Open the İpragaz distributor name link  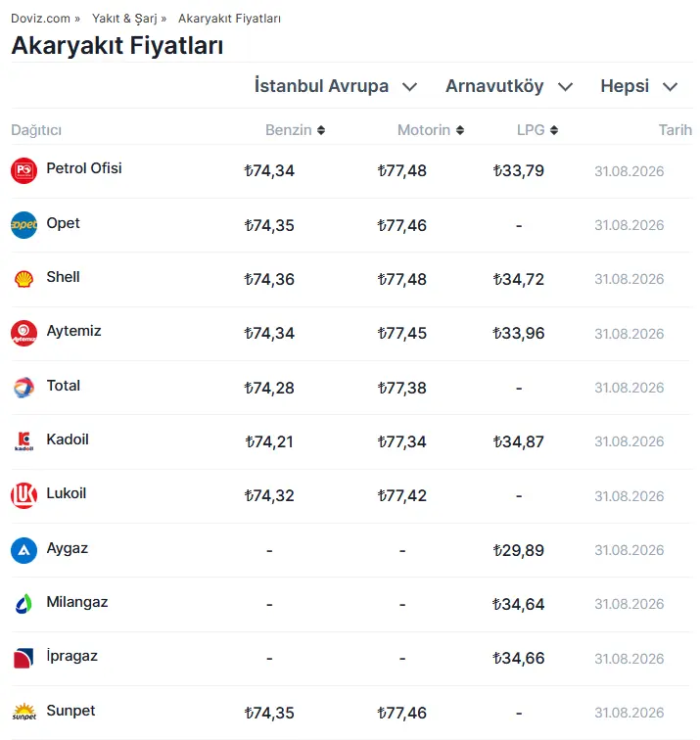pos(71,656)
